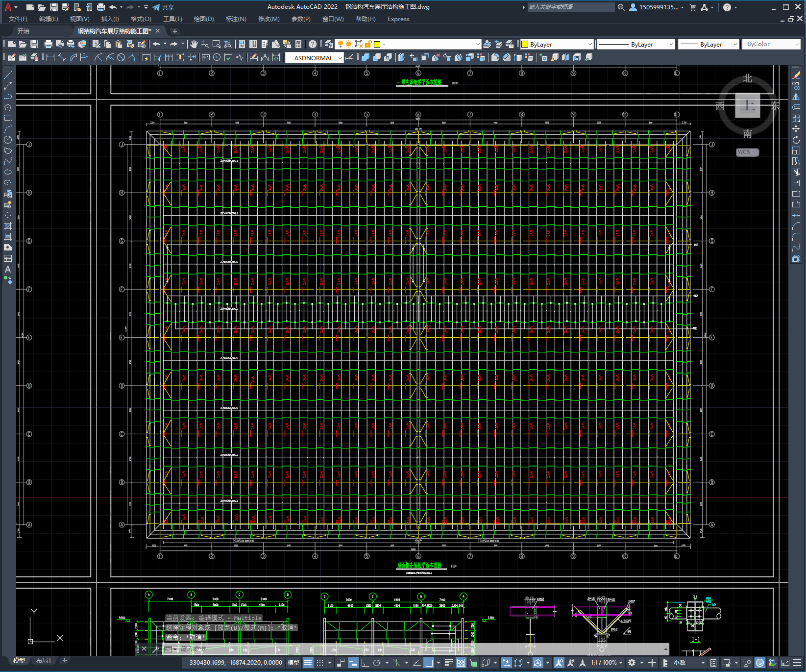Click the keyword search input field
806x672 pixels.
point(571,7)
